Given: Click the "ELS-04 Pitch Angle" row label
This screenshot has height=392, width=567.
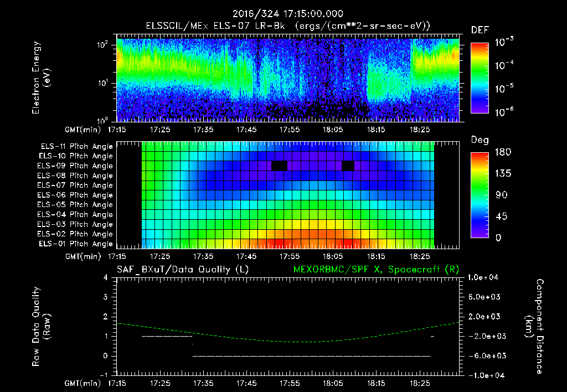Looking at the screenshot, I should (75, 214).
